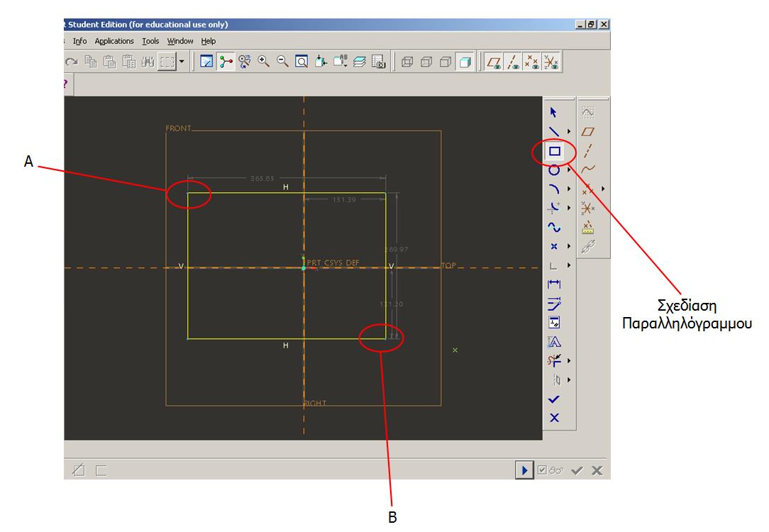Open the View Manager icon
The width and height of the screenshot is (769, 532).
[379, 62]
